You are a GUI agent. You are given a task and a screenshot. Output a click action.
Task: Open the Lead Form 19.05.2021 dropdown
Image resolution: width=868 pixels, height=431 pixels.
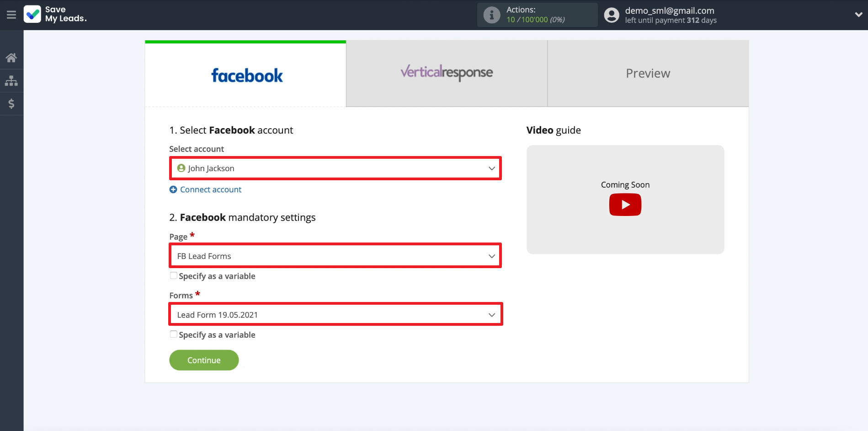[335, 315]
